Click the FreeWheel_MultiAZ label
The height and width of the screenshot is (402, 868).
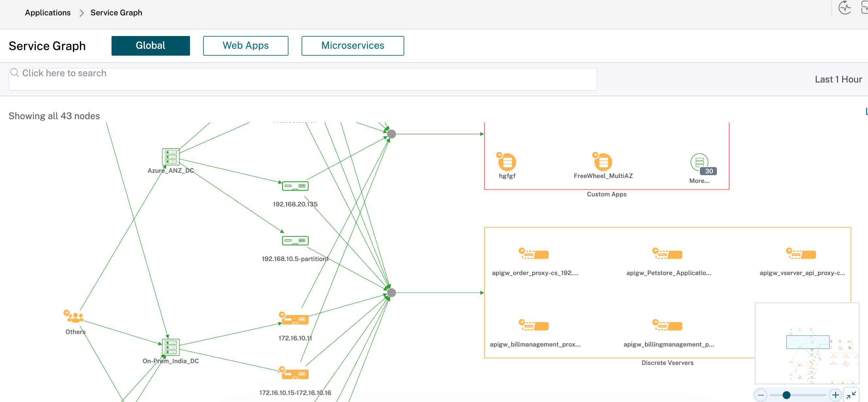(x=603, y=176)
